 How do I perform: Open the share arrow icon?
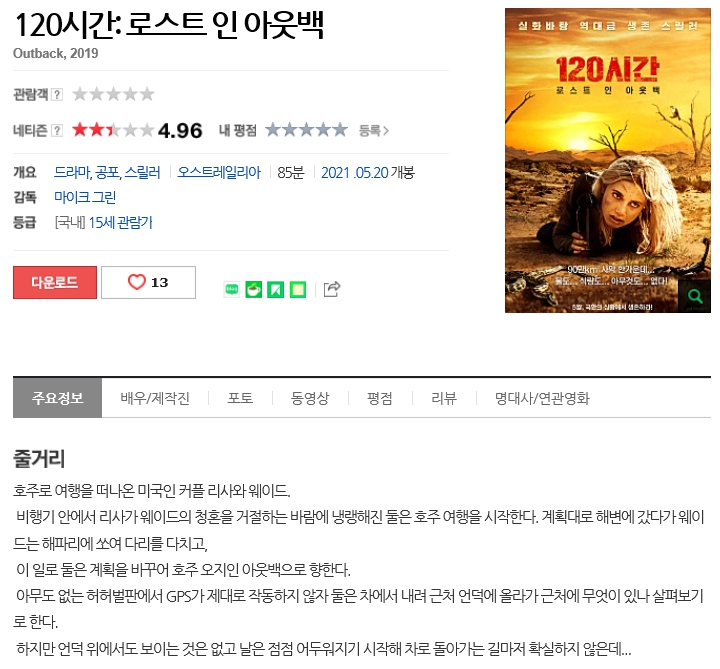[x=332, y=289]
